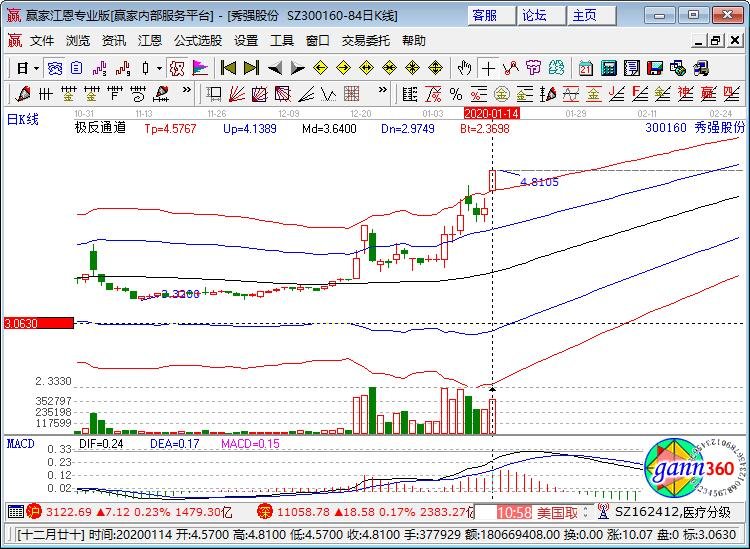Click the 极反通道 indicator label
Screen dimensions: 750x549
(x=100, y=128)
